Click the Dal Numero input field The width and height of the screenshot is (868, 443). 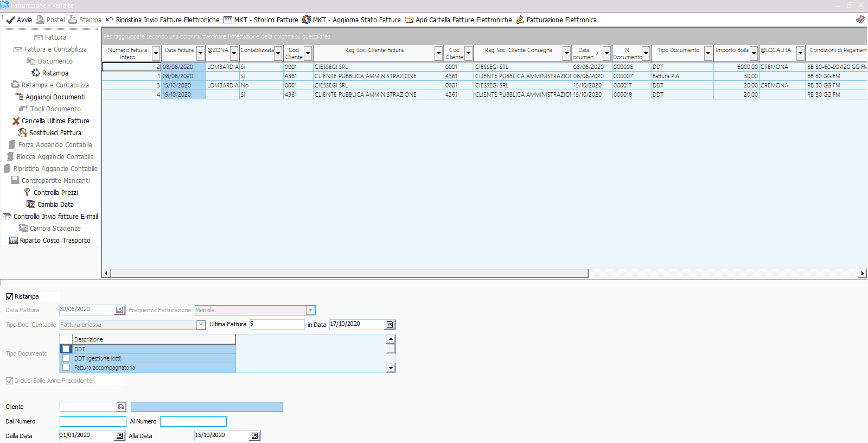[x=93, y=421]
